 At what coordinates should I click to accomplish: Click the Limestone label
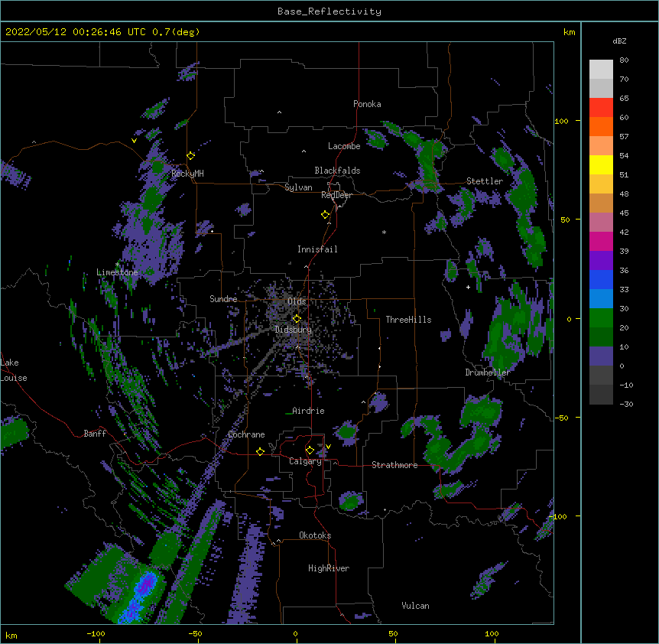point(117,272)
